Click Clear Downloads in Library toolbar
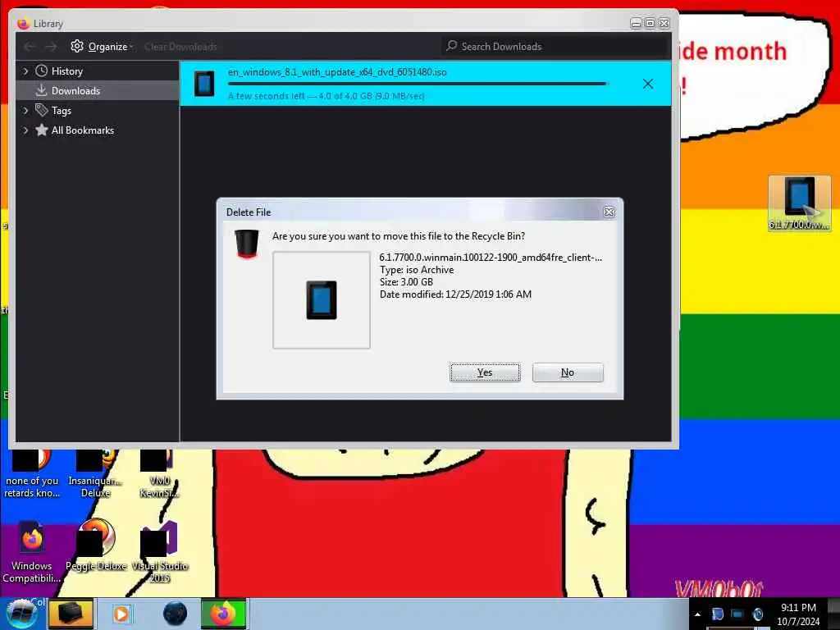Image resolution: width=840 pixels, height=630 pixels. [x=180, y=47]
